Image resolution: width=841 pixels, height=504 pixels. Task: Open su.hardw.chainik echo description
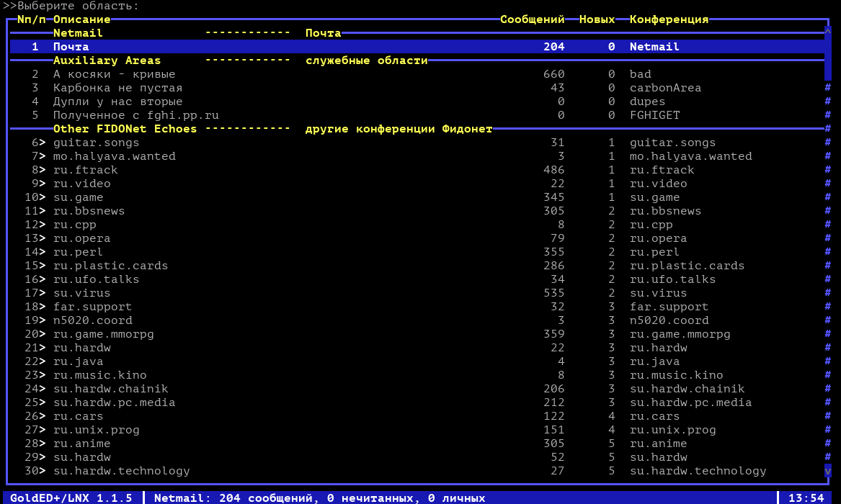pos(110,388)
